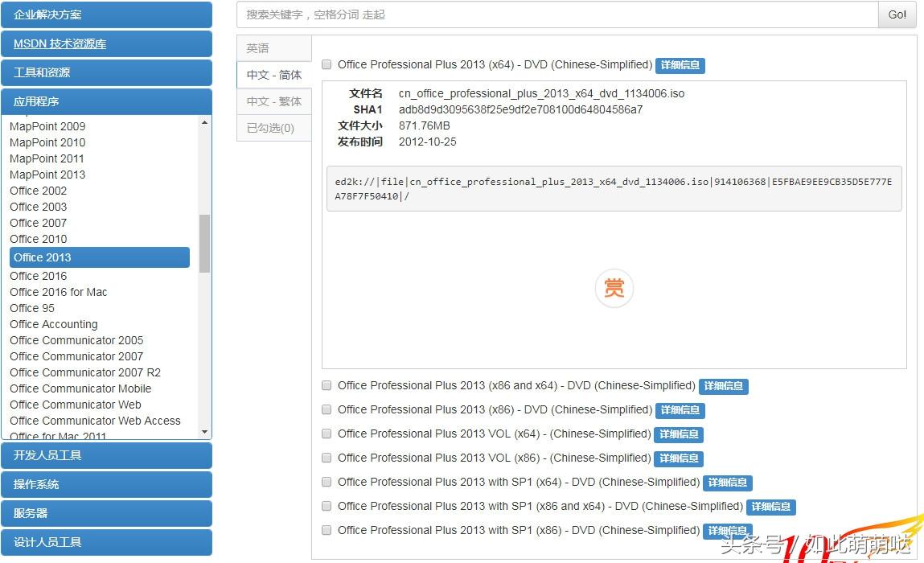Click the sidebar list scroll-up arrow
Screen dimensions: 924x563
[x=204, y=122]
